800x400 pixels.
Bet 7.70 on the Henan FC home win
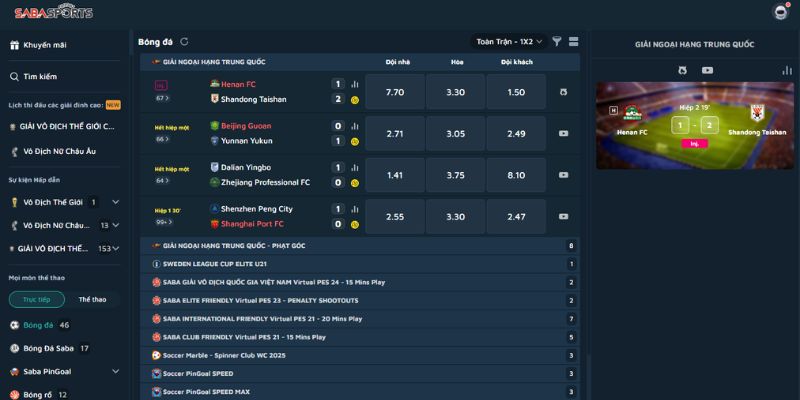tap(394, 92)
